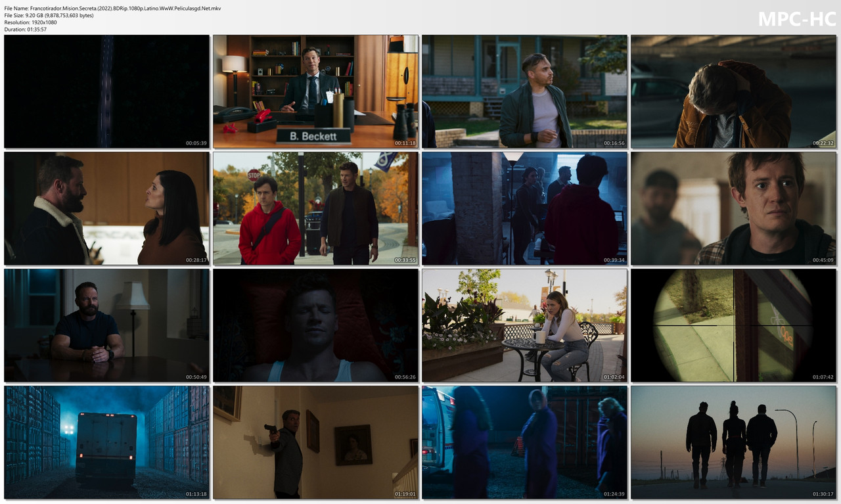Open the sunset silhouettes thumbnail at 01:30:17
Image resolution: width=841 pixels, height=504 pixels.
click(x=733, y=442)
